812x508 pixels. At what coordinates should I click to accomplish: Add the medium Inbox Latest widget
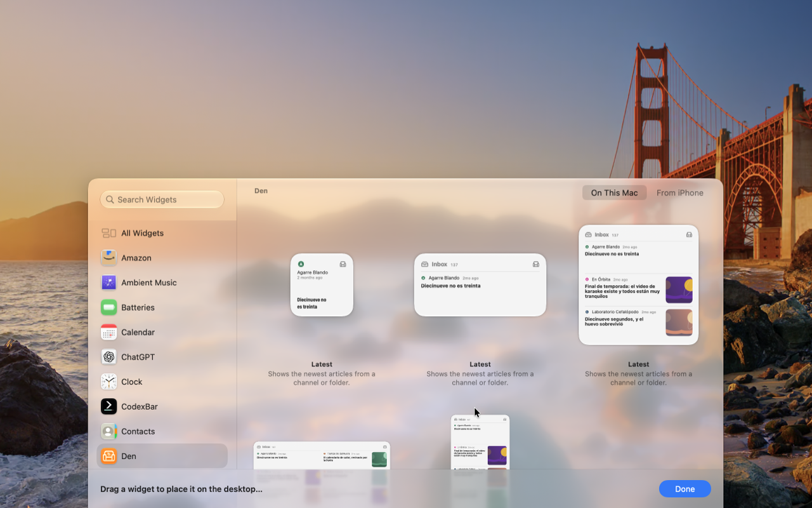pyautogui.click(x=480, y=285)
